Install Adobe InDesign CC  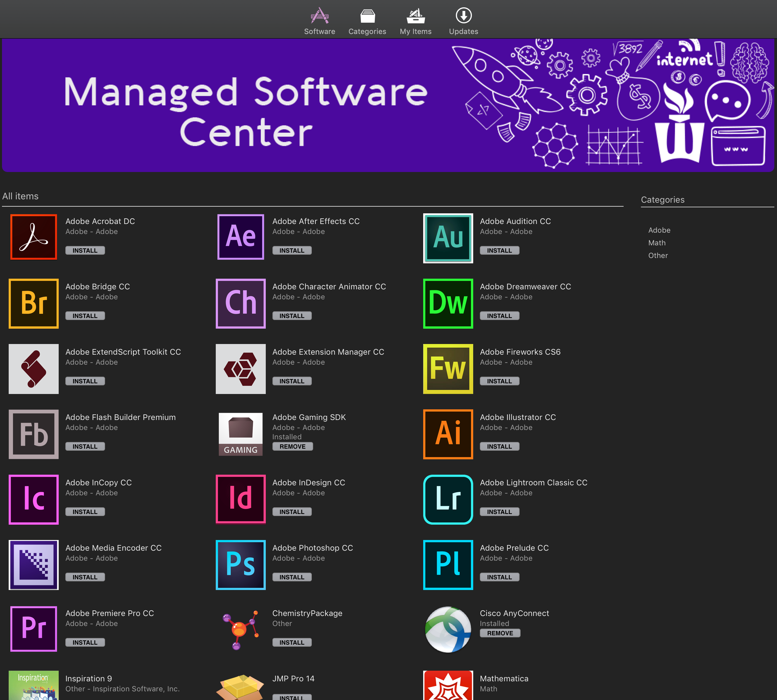(291, 512)
